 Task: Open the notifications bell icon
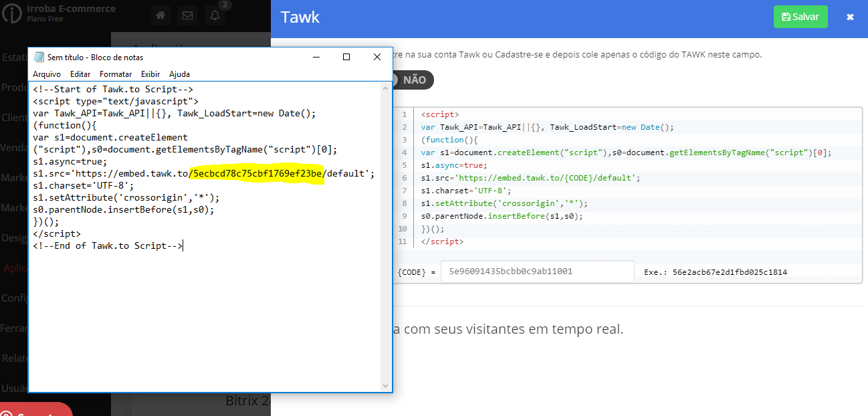click(215, 15)
